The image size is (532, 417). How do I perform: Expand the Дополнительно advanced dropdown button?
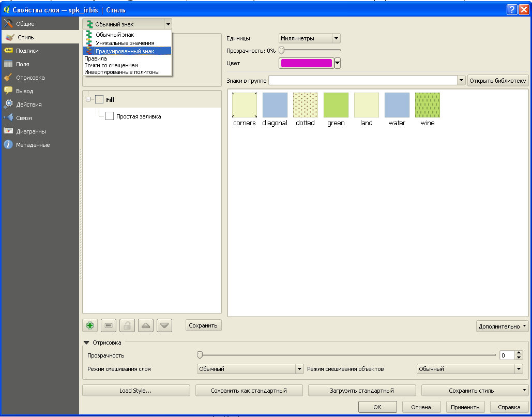pyautogui.click(x=502, y=326)
